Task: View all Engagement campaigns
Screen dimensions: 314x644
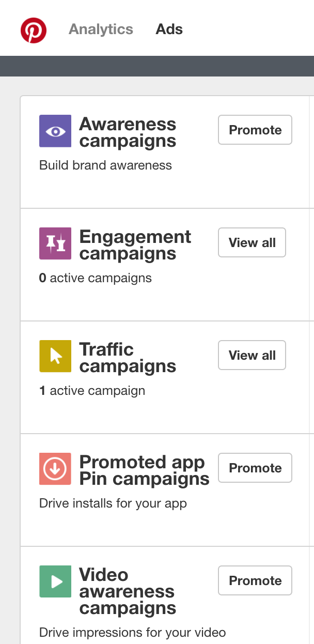Action: coord(252,242)
